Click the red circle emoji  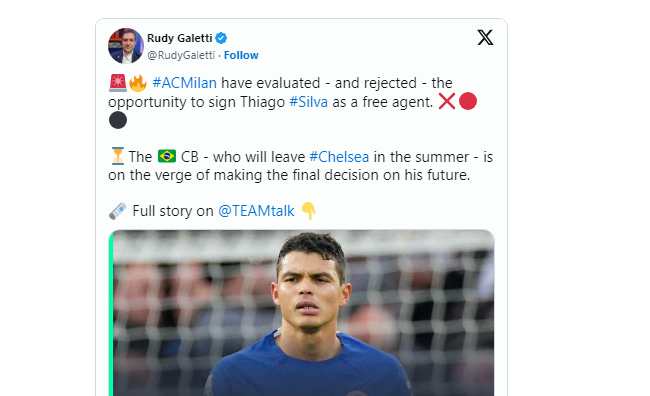(x=468, y=101)
